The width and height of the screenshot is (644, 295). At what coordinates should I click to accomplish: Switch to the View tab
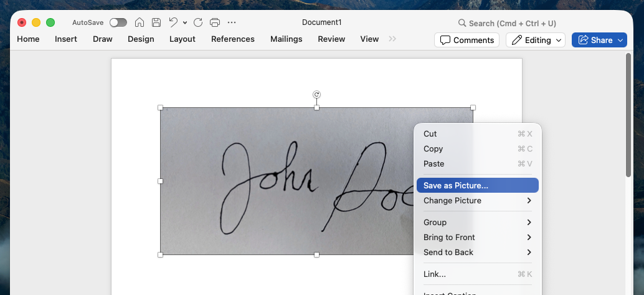coord(369,39)
